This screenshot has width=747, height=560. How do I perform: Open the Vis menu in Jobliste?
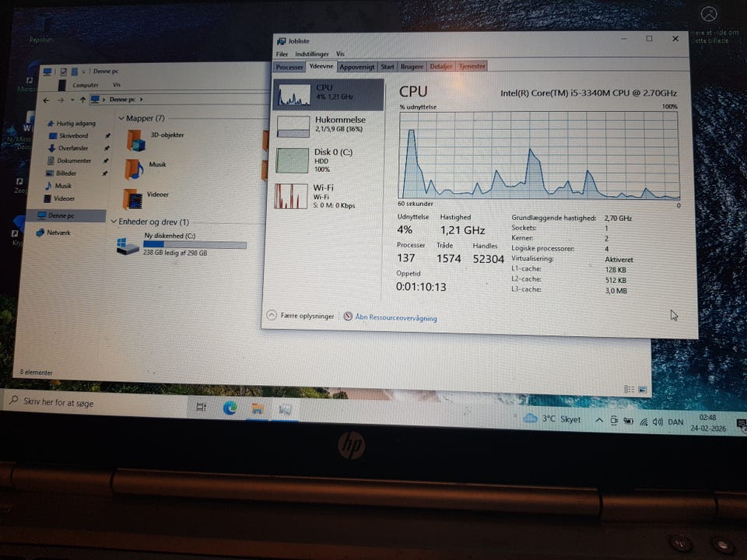(x=340, y=54)
